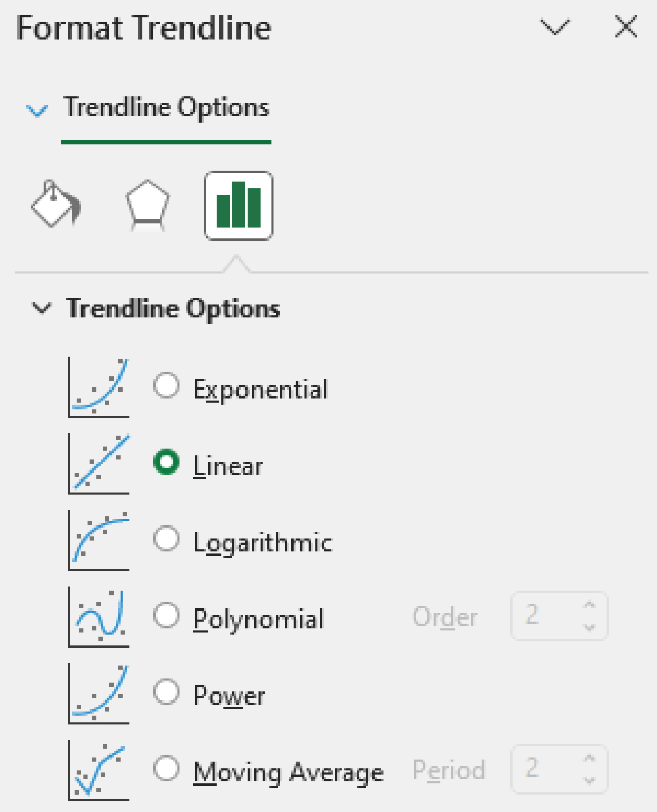Switch to the Trendline Options tab
The width and height of the screenshot is (657, 812).
[166, 107]
